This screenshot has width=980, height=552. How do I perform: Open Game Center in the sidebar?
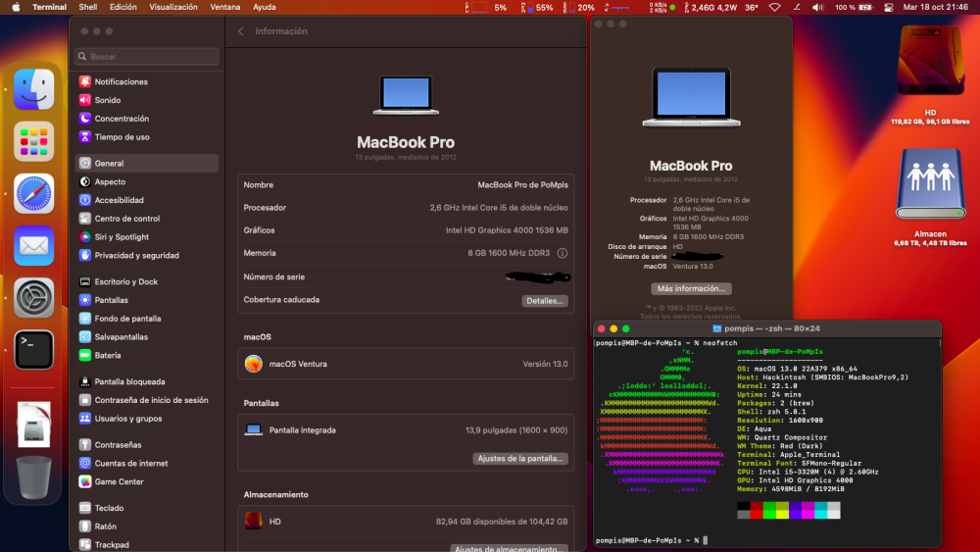pyautogui.click(x=146, y=481)
